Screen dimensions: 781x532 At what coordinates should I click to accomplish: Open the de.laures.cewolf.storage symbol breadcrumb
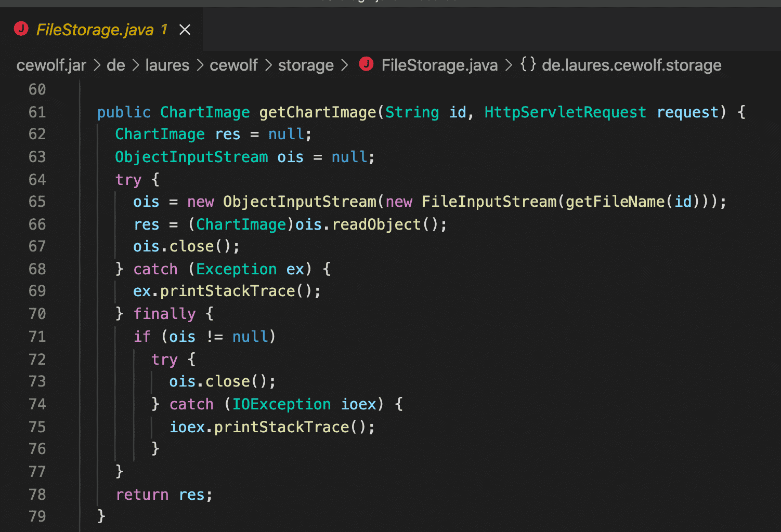(x=631, y=64)
